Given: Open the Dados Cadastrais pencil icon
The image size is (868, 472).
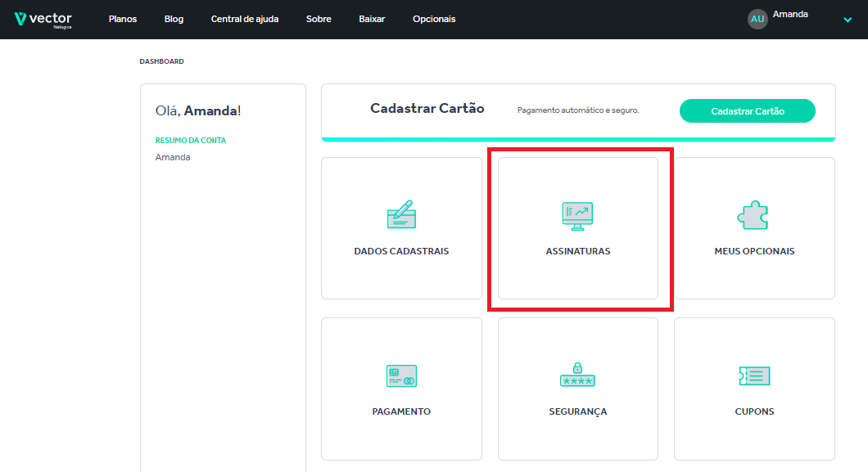Looking at the screenshot, I should coord(401,214).
